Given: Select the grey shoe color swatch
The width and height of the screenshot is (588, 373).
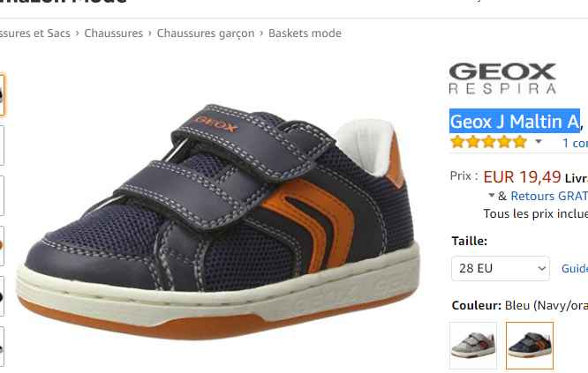Looking at the screenshot, I should point(473,346).
